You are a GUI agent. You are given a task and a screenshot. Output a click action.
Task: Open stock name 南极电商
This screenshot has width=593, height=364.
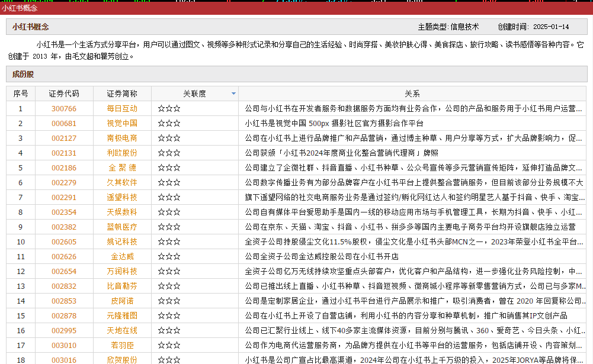[122, 138]
